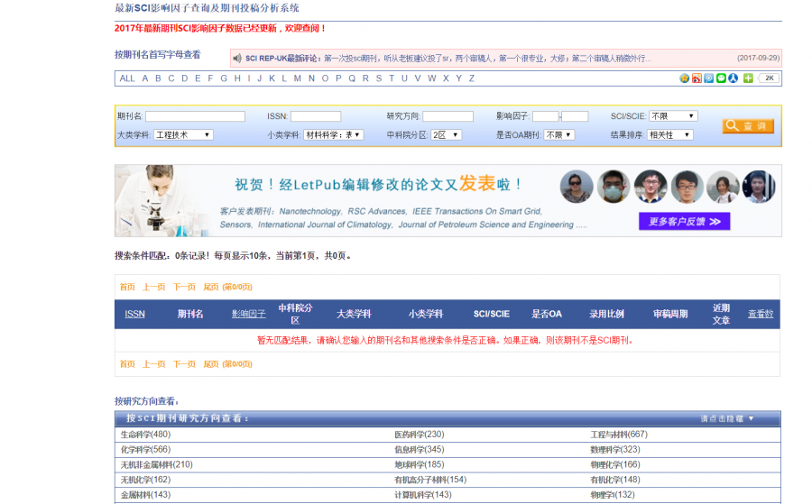Image resolution: width=812 pixels, height=504 pixels.
Task: Open 数理科学(323) research direction
Action: pyautogui.click(x=615, y=450)
